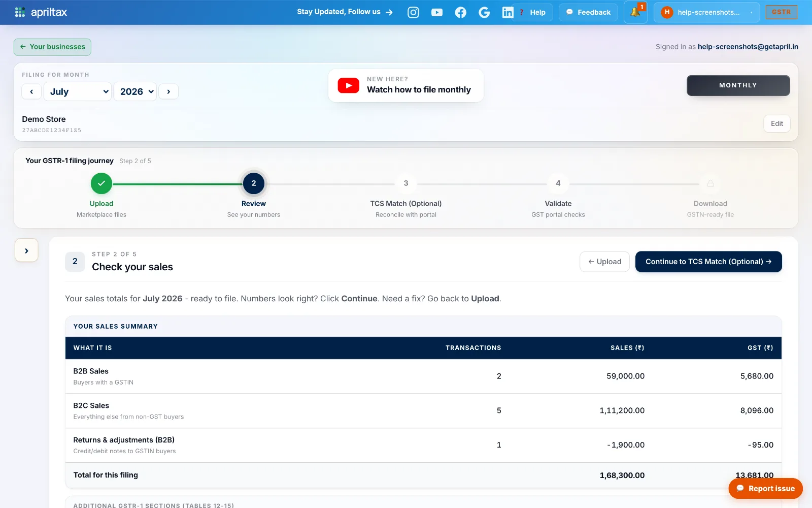Image resolution: width=812 pixels, height=508 pixels.
Task: Click email help-screenshots@getapril.in
Action: click(x=748, y=47)
